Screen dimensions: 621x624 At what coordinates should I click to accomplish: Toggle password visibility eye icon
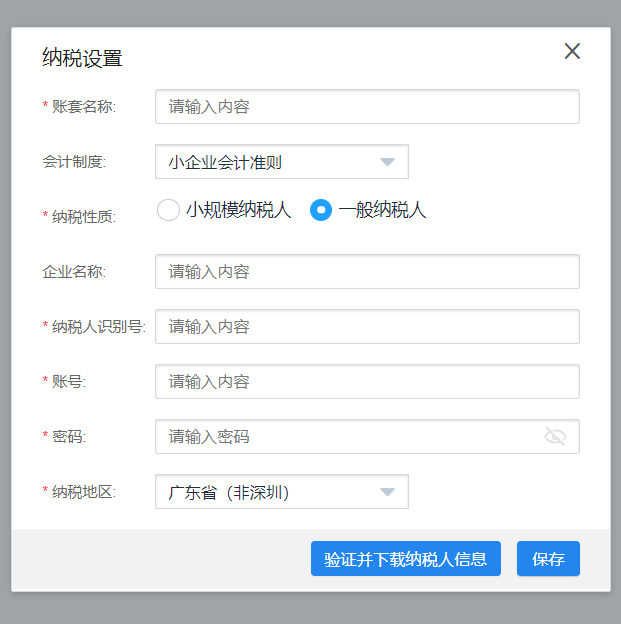(555, 437)
